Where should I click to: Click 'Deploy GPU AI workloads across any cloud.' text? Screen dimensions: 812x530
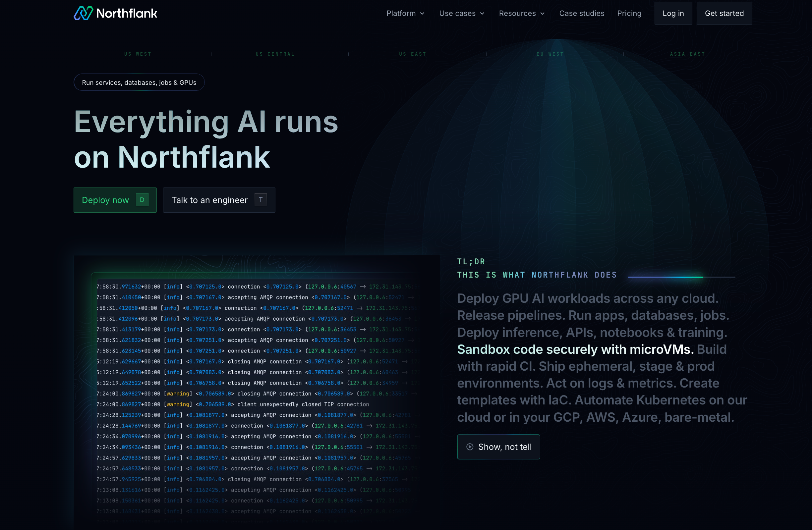(588, 298)
